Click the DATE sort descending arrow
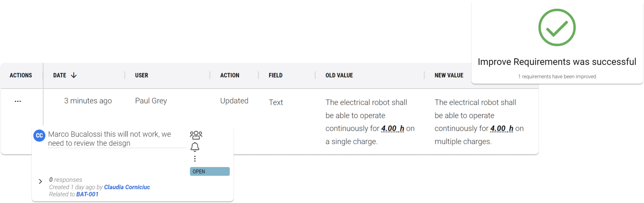 point(74,75)
